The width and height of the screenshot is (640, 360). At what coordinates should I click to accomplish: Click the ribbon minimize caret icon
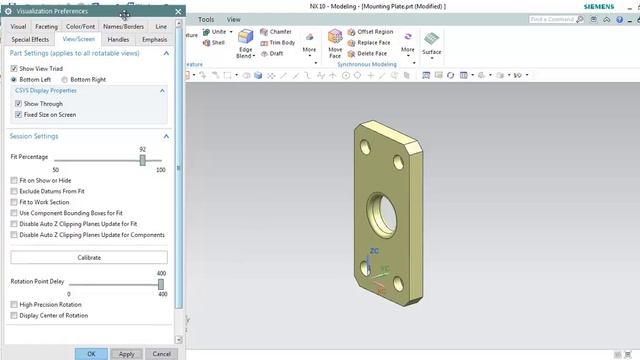607,20
